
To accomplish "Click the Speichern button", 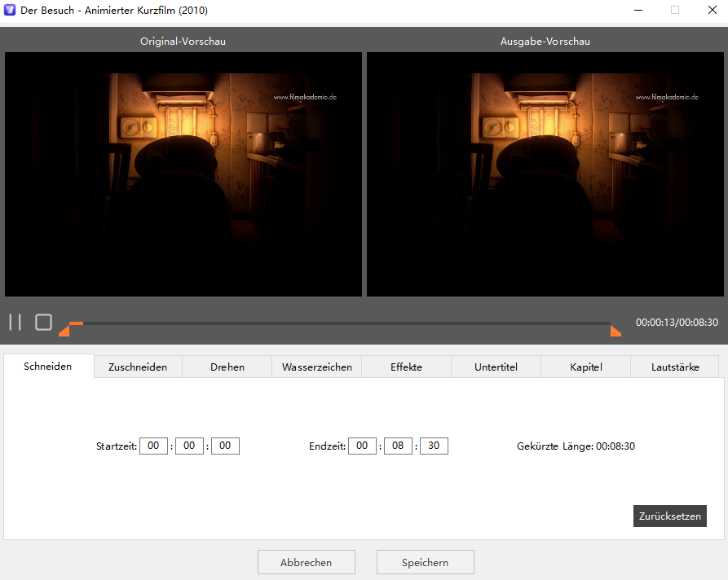I will point(425,562).
